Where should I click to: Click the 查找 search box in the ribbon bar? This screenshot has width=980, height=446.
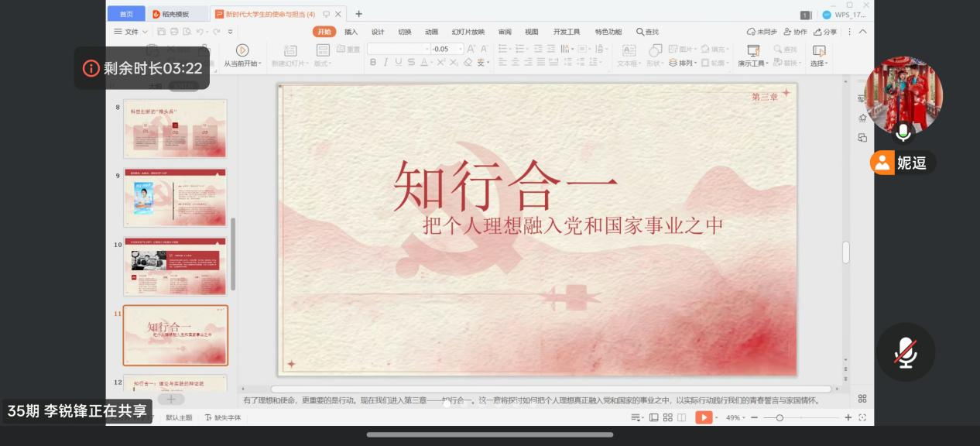point(648,32)
